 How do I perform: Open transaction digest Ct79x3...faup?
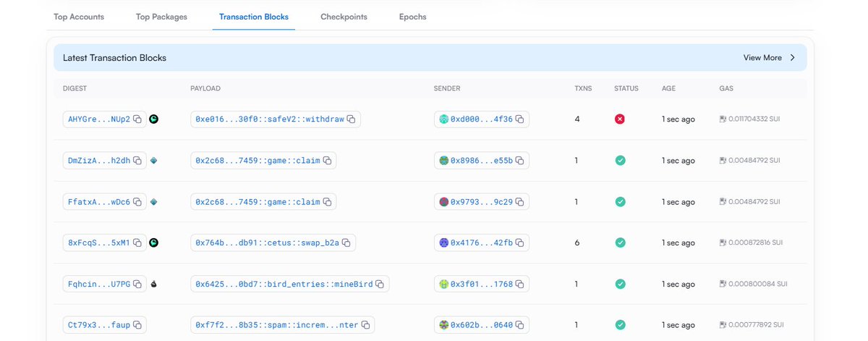99,325
